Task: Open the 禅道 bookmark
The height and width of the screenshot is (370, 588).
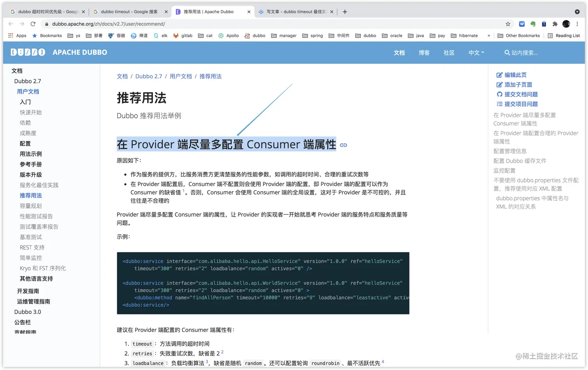Action: [139, 35]
